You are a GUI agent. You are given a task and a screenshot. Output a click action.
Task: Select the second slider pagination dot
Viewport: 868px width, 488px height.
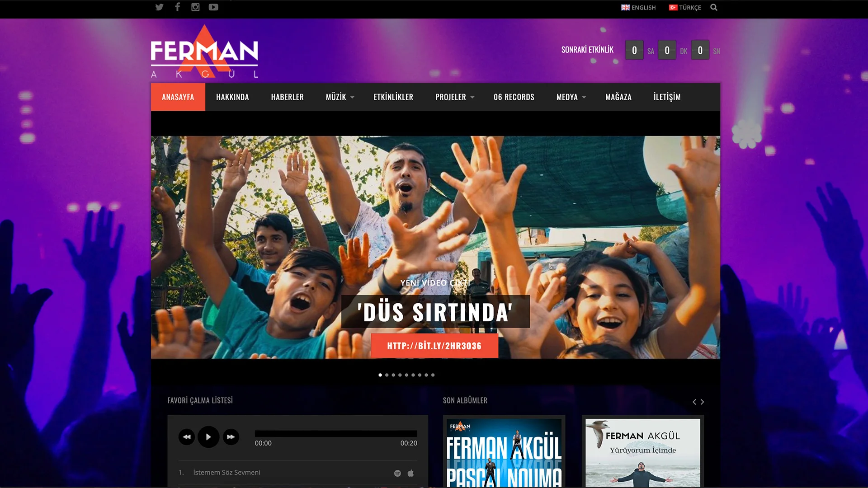point(387,375)
